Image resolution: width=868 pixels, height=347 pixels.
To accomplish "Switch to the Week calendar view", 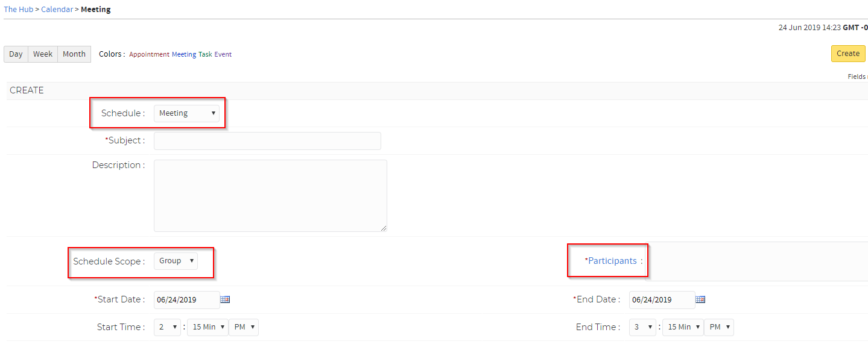I will tap(43, 54).
